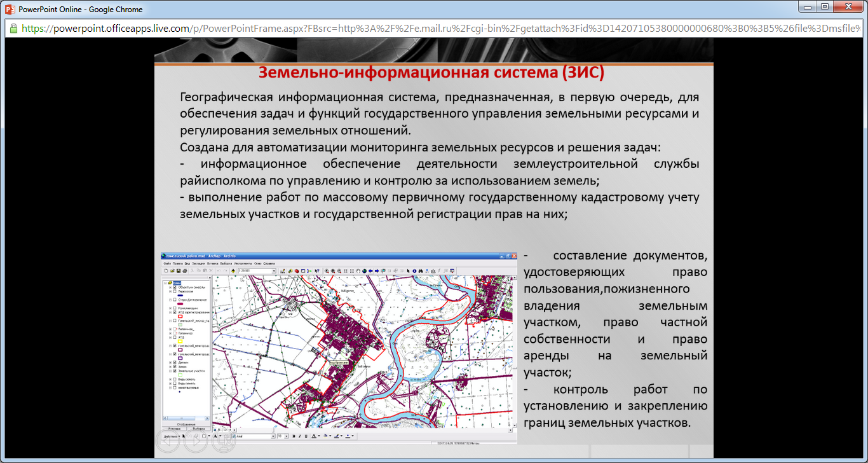The height and width of the screenshot is (463, 868).
Task: Open Файл menu in the ArcMap picture
Action: point(167,263)
